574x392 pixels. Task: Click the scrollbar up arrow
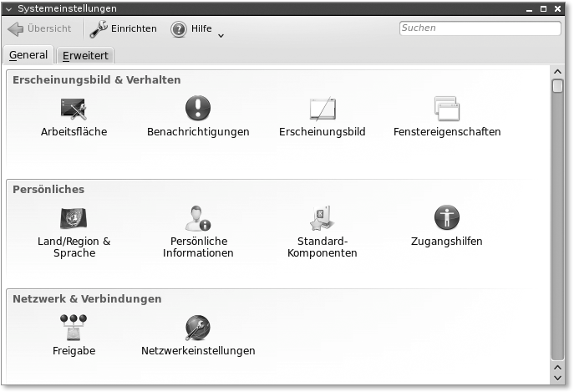557,71
